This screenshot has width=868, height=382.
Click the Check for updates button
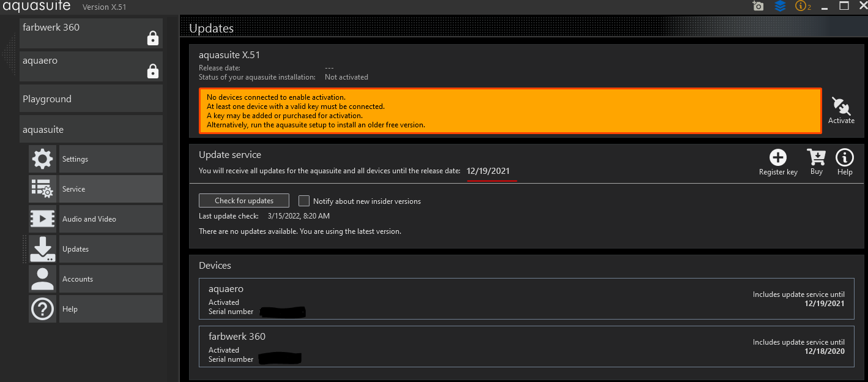244,201
